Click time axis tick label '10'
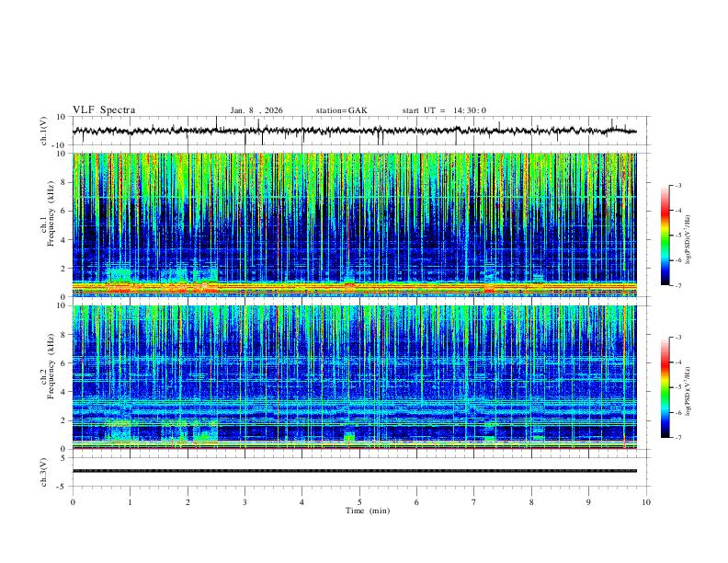 point(646,502)
